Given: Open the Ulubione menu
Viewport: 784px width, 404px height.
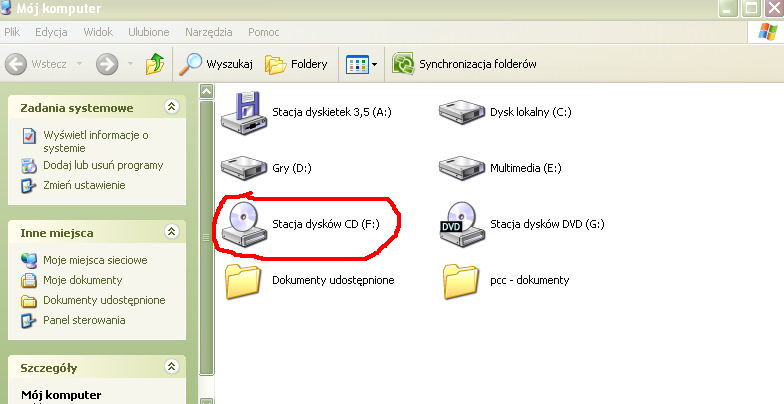Looking at the screenshot, I should tap(148, 32).
